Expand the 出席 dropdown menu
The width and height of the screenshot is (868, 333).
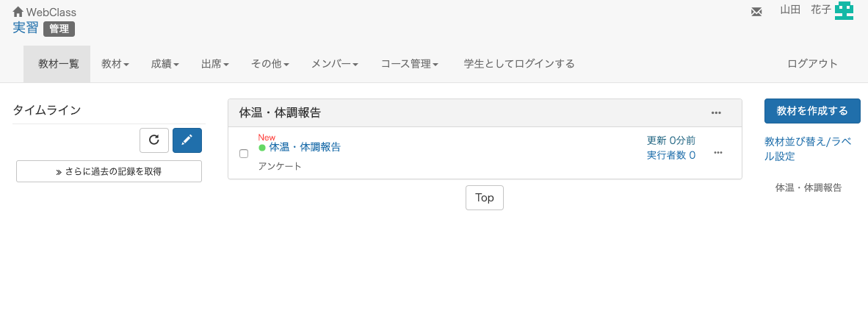coord(215,64)
